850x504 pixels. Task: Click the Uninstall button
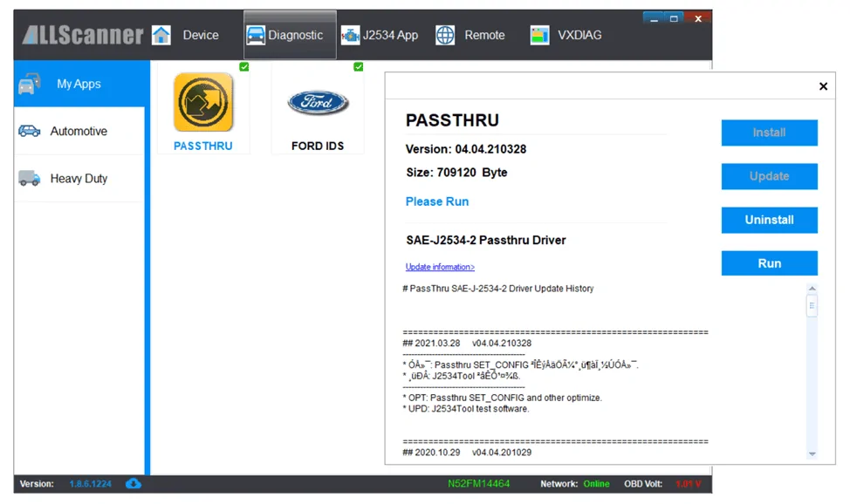(769, 220)
